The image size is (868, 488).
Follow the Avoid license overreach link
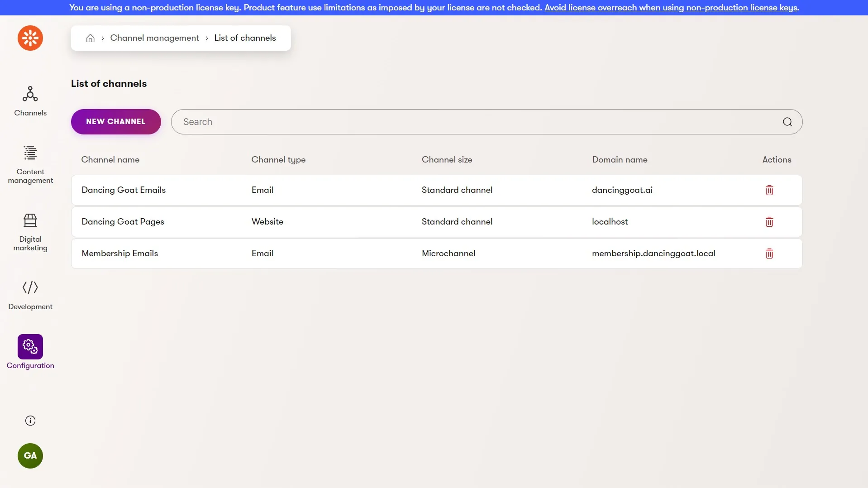click(672, 8)
